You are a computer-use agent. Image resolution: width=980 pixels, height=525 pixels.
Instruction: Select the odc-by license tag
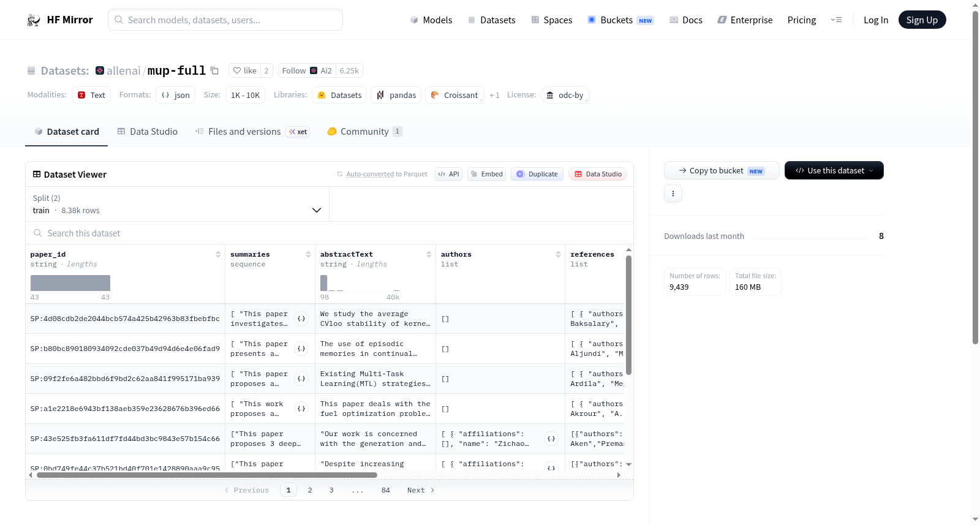click(x=565, y=95)
